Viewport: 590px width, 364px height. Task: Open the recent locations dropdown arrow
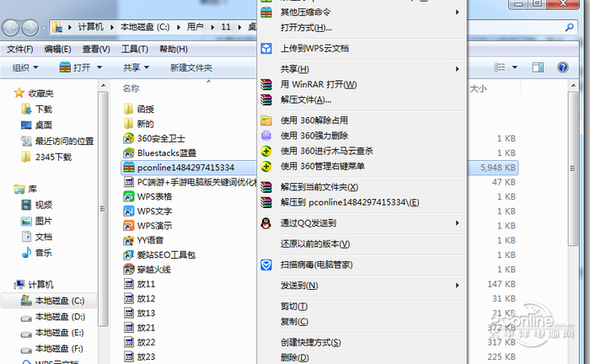tap(43, 28)
